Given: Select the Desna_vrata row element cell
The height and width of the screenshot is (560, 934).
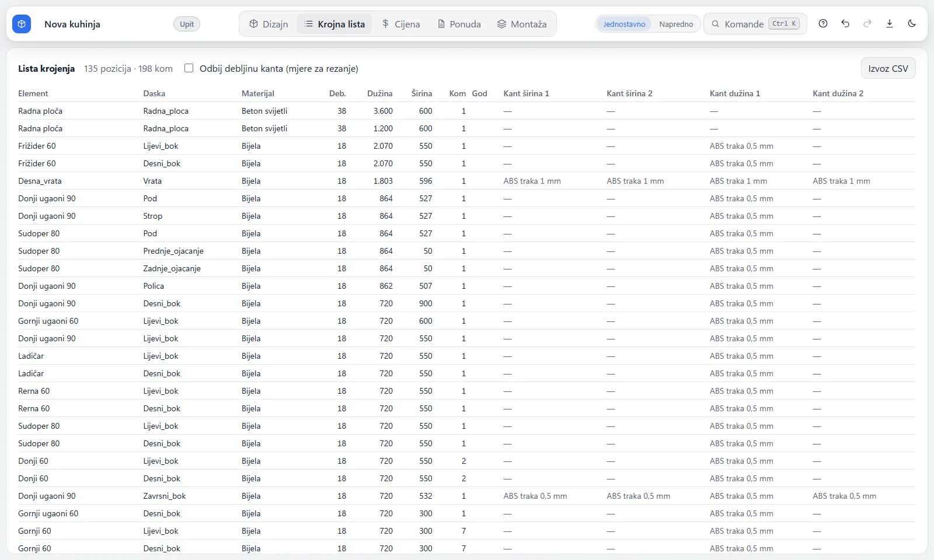Looking at the screenshot, I should [40, 181].
